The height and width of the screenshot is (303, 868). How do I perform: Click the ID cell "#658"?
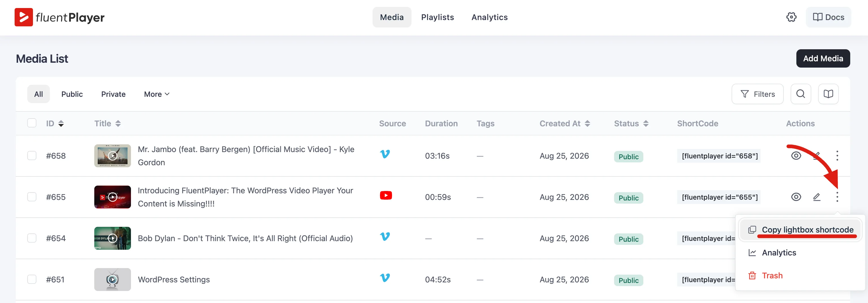tap(56, 156)
